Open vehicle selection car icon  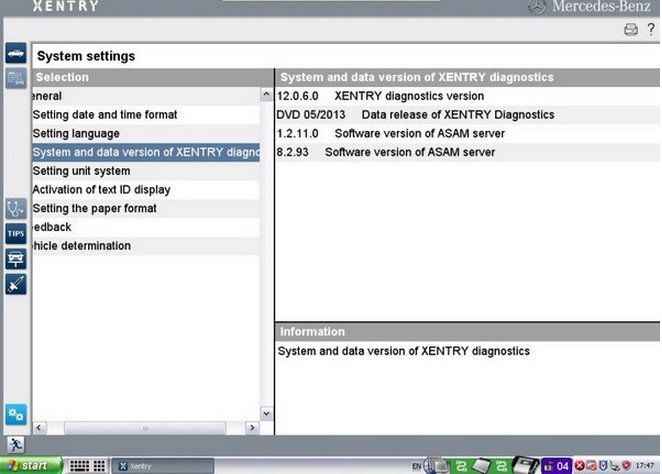(x=16, y=53)
